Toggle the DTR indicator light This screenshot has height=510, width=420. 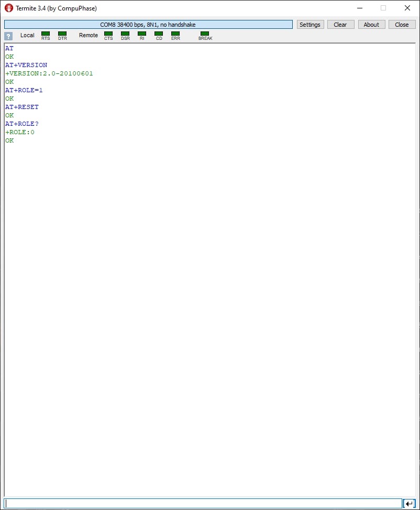coord(62,34)
